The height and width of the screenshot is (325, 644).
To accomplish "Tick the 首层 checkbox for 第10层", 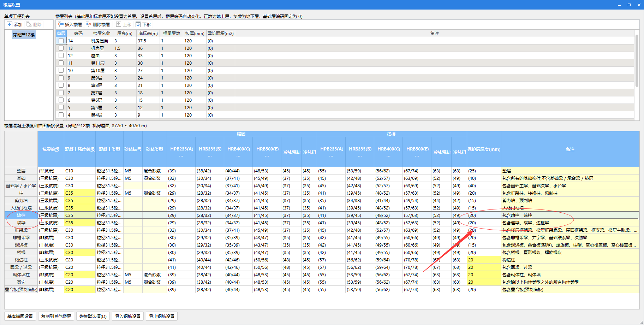I will pos(61,70).
